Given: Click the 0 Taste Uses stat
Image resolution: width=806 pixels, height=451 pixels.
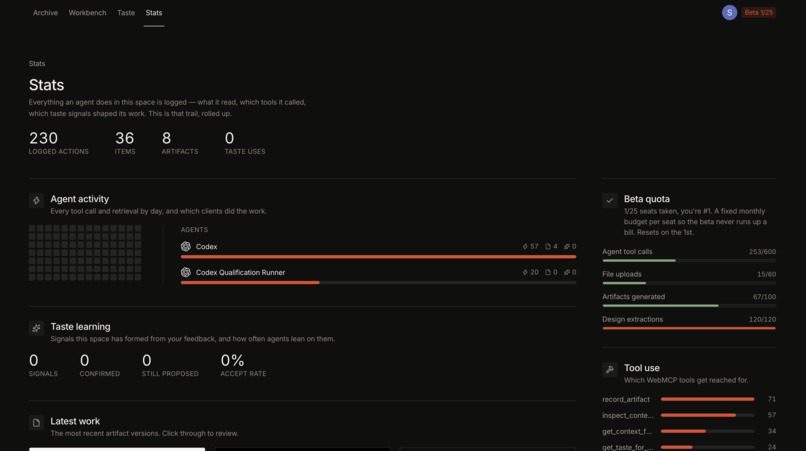Looking at the screenshot, I should click(245, 142).
